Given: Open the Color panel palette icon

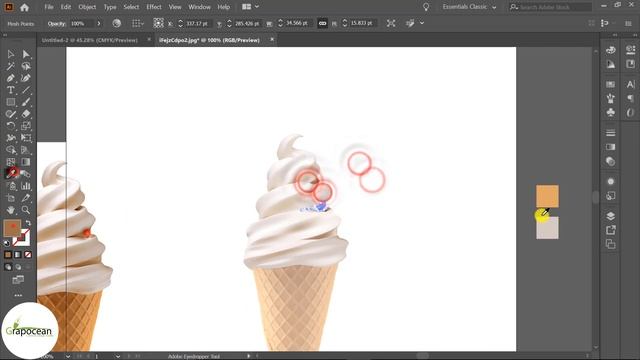Looking at the screenshot, I should 611,50.
